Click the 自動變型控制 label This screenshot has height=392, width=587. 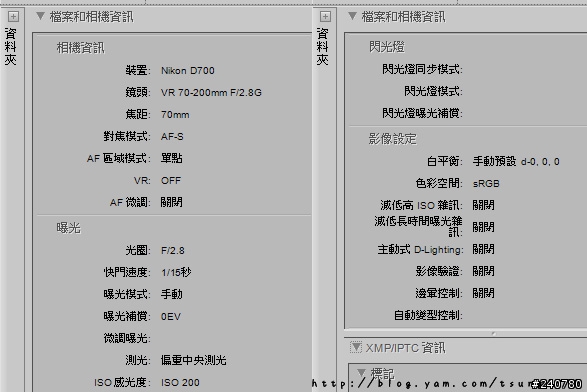pos(428,315)
